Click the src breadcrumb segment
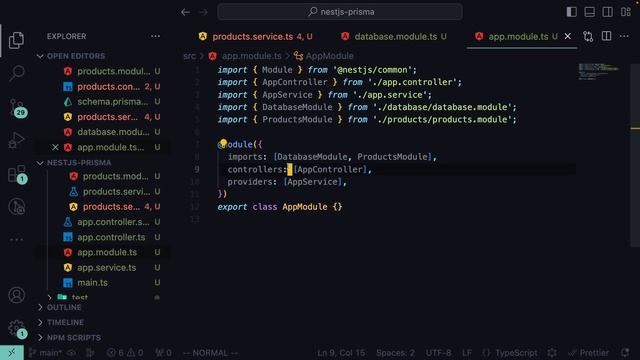 [189, 56]
